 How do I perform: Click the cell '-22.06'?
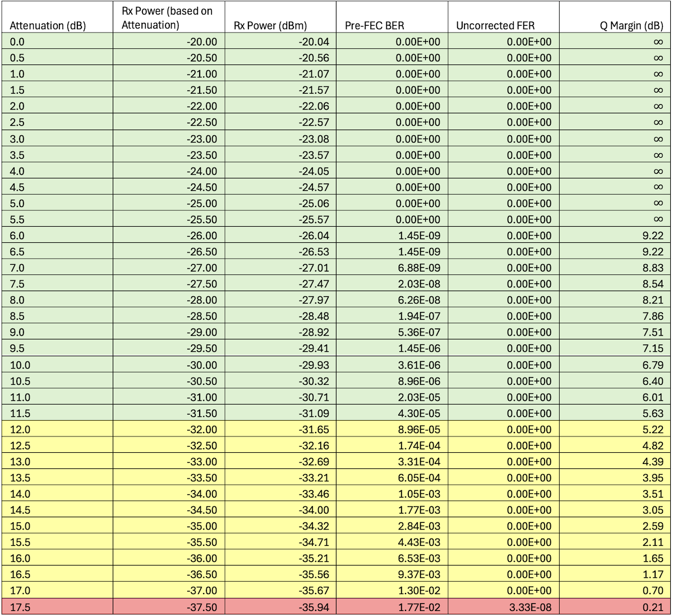coord(280,107)
